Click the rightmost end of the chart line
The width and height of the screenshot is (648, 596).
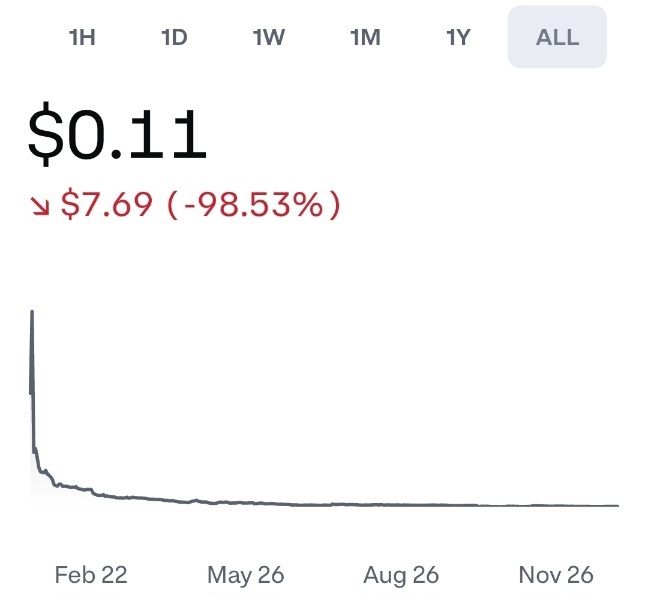(617, 505)
